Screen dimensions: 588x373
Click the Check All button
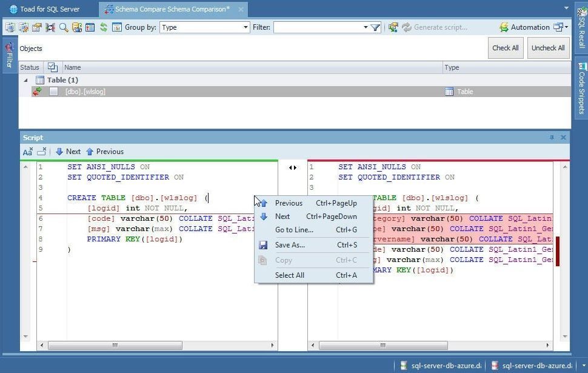pos(506,48)
